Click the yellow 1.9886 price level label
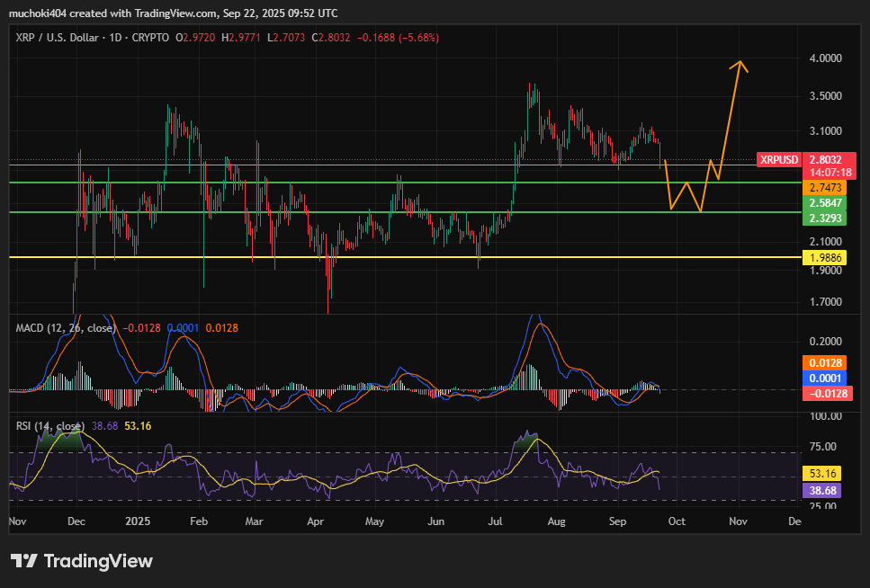The image size is (870, 588). pos(826,257)
